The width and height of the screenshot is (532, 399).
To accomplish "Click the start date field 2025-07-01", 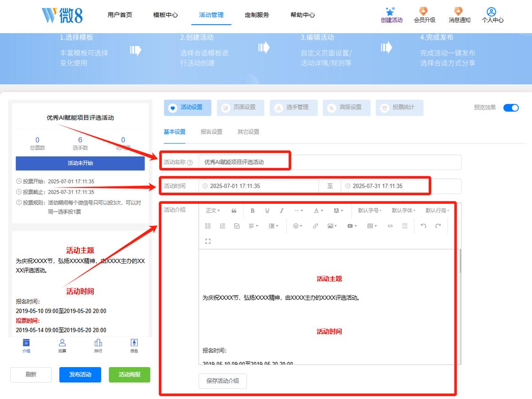I will (259, 186).
